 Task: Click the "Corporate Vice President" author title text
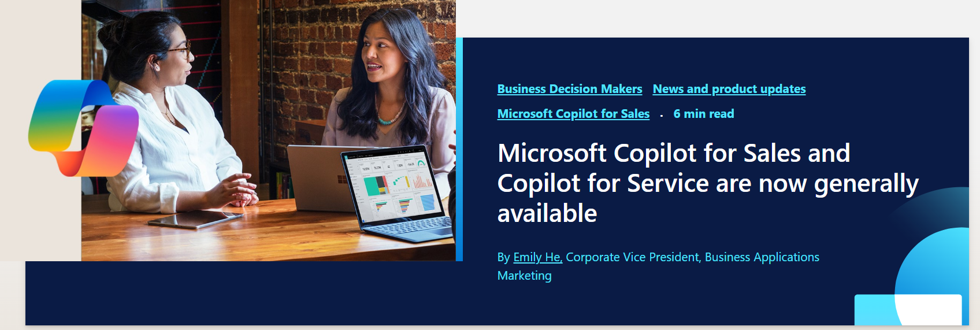click(632, 257)
